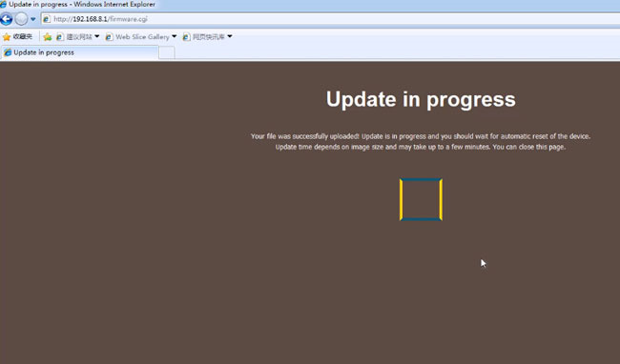Expand the Web Slice Gallery dropdown arrow
620x364 pixels.
click(175, 36)
